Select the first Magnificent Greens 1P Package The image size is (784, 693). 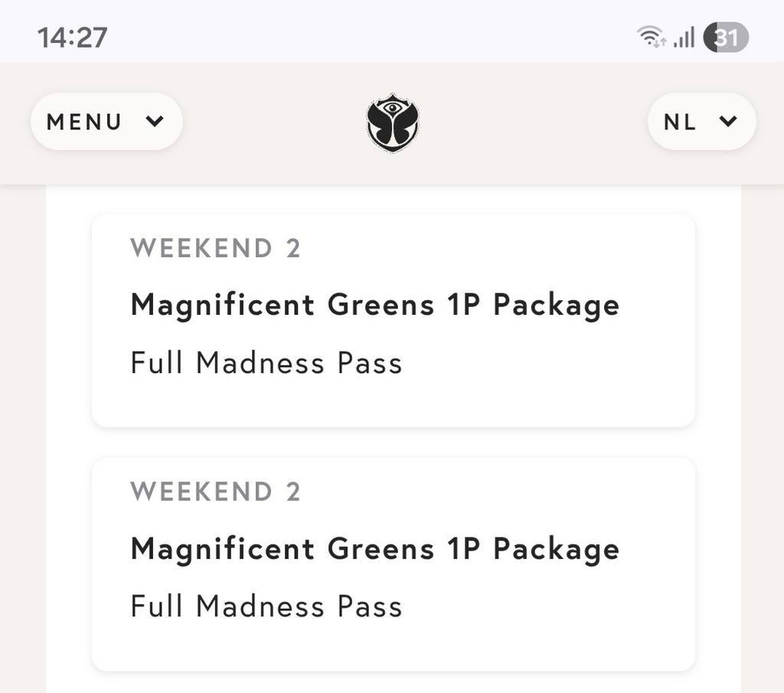pos(375,304)
